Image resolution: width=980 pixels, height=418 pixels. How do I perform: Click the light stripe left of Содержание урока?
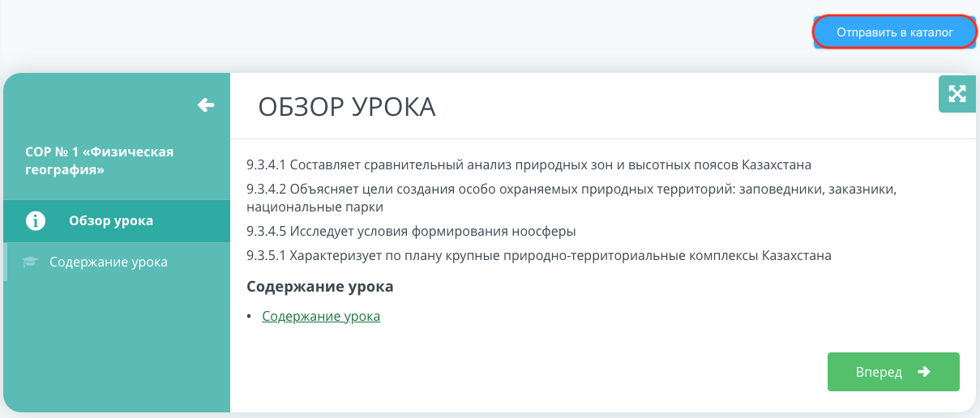tap(6, 262)
